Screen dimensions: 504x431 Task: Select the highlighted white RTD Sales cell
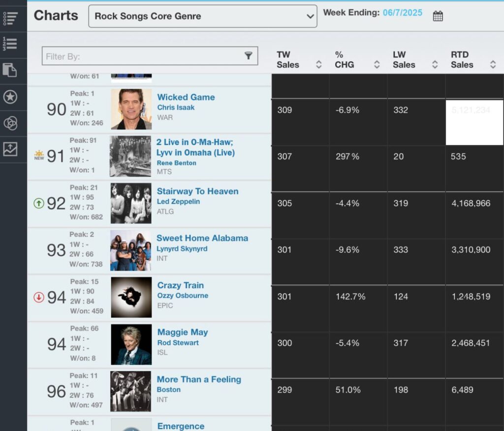pos(474,122)
